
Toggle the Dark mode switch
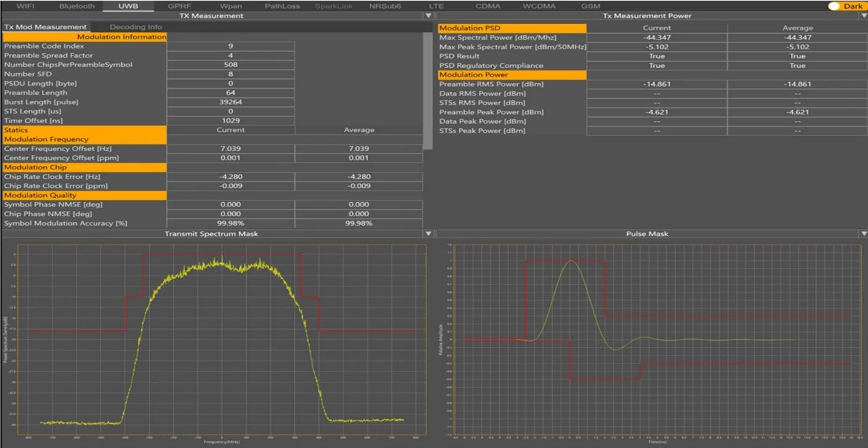[x=846, y=6]
